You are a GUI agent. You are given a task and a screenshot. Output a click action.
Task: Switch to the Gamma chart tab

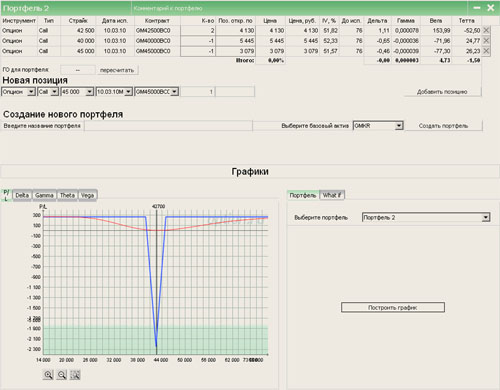44,195
